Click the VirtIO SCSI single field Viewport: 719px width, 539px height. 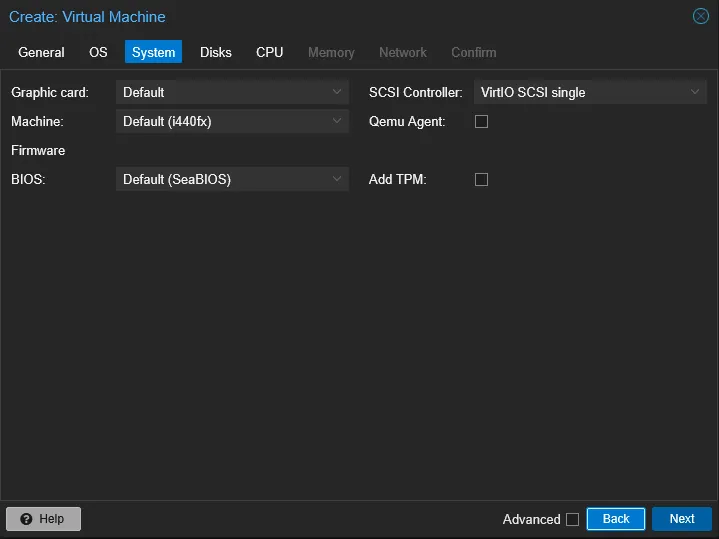[x=578, y=92]
